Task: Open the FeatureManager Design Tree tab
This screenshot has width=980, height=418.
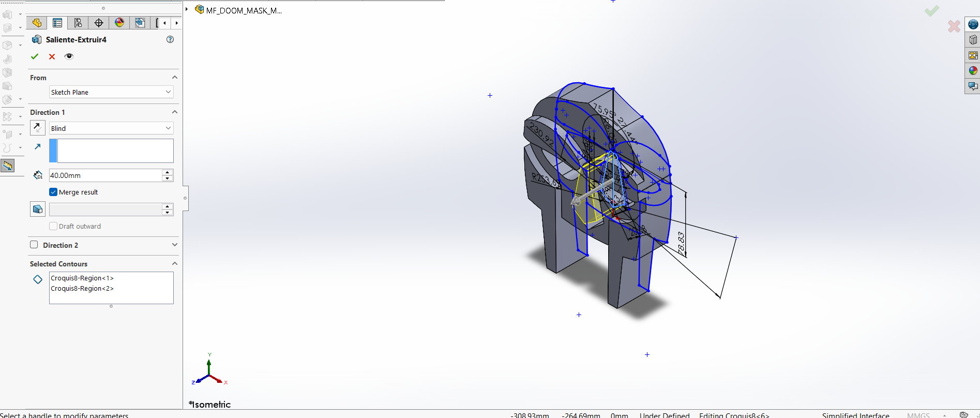Action: click(x=37, y=23)
